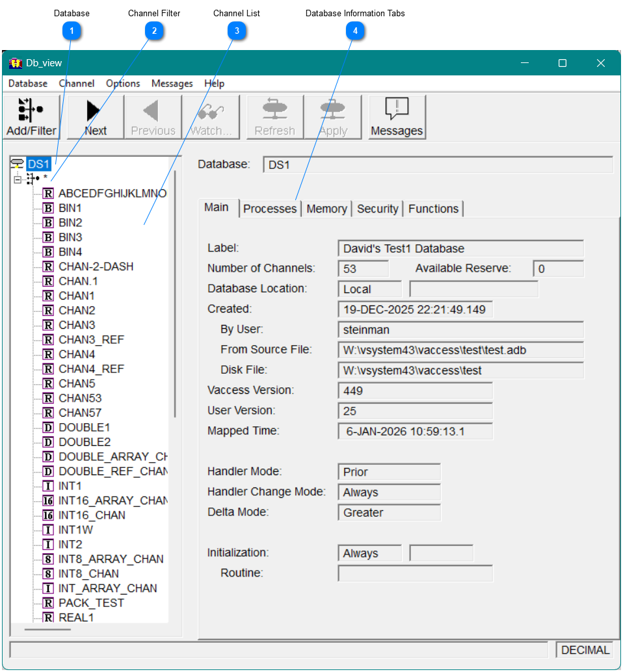Open the Channel menu
This screenshot has width=623, height=672.
(x=76, y=83)
